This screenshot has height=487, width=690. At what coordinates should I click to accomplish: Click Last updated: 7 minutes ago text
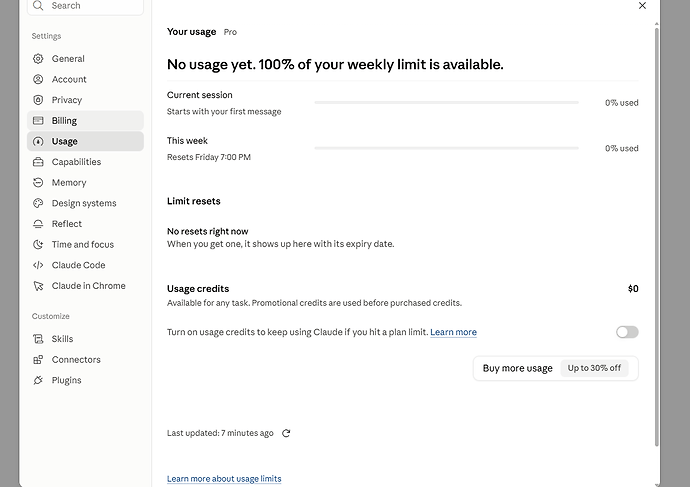220,433
